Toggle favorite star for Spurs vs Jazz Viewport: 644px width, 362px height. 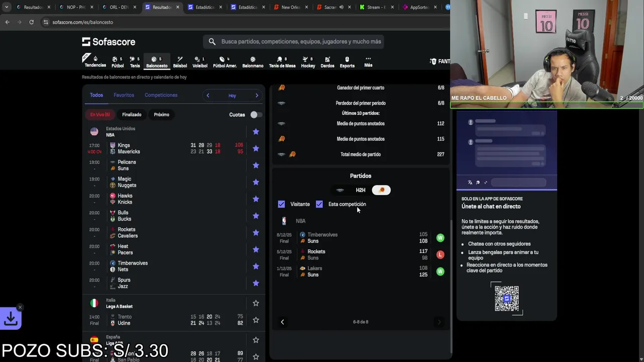click(256, 283)
